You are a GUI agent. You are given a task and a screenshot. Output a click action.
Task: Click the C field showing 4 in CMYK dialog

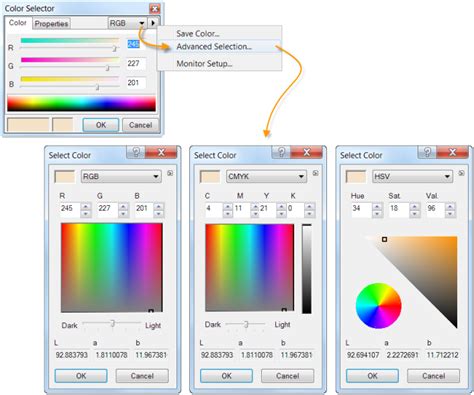point(214,210)
